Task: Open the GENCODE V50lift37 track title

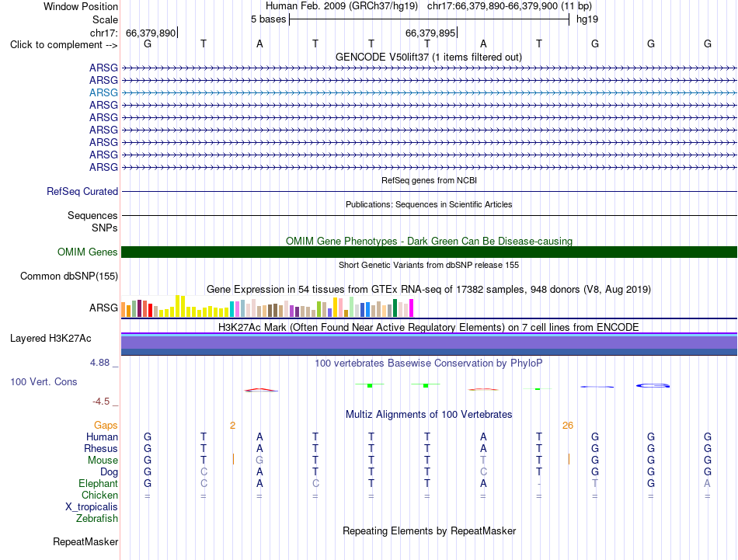Action: point(429,57)
